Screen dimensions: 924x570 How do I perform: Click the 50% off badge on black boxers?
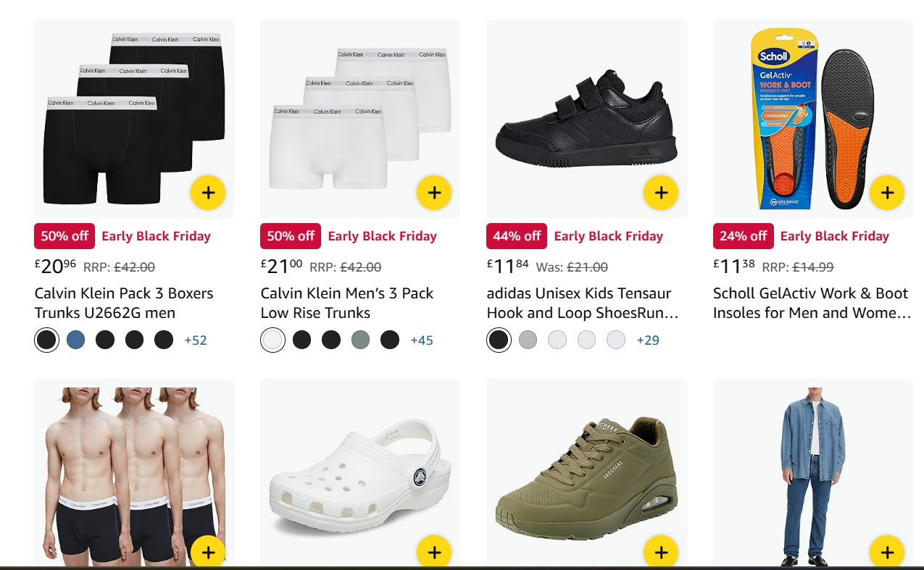point(64,235)
